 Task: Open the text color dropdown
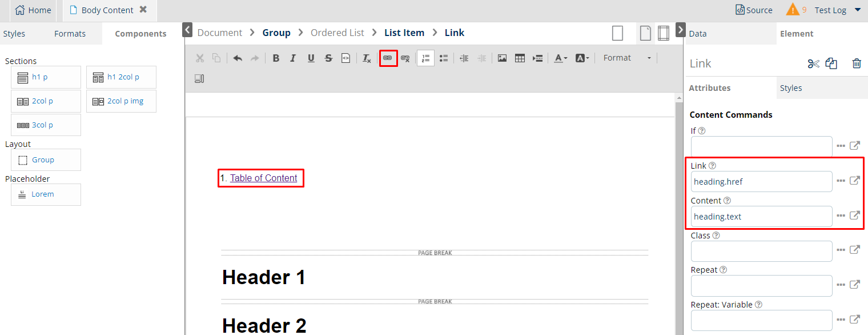[x=561, y=58]
